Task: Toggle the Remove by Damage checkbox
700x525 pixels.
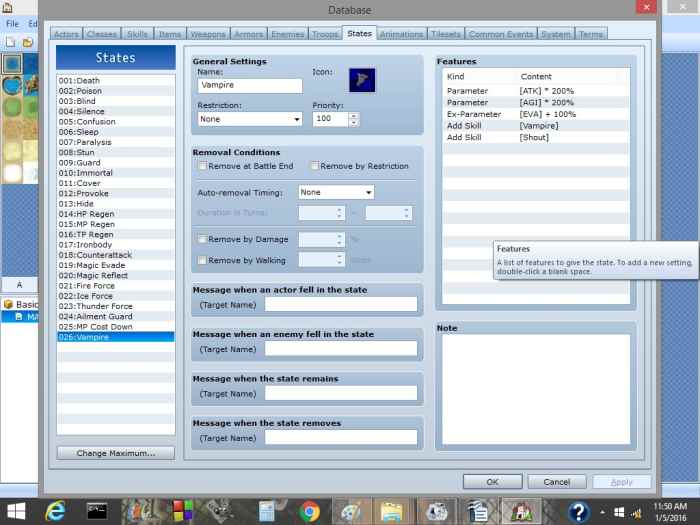Action: tap(203, 239)
